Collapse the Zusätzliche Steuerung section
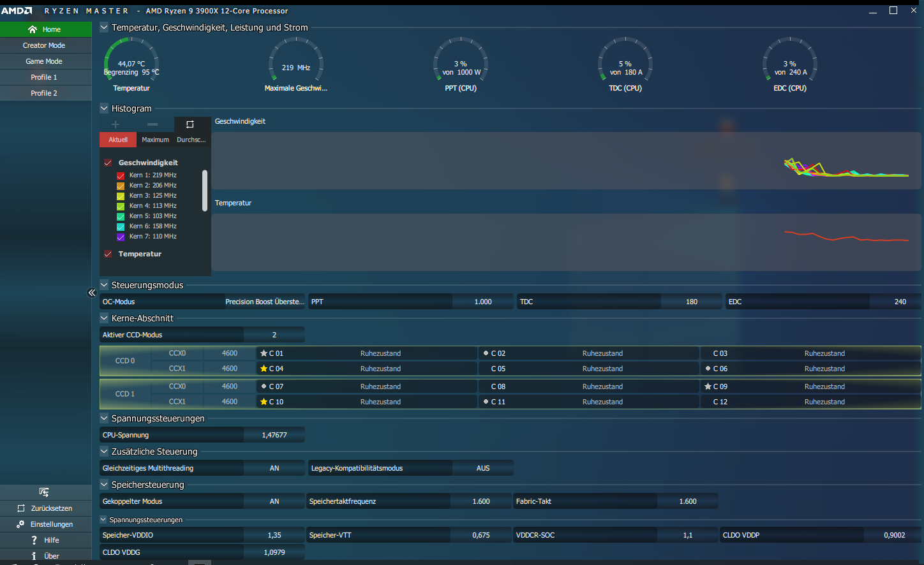The image size is (924, 565). [104, 451]
